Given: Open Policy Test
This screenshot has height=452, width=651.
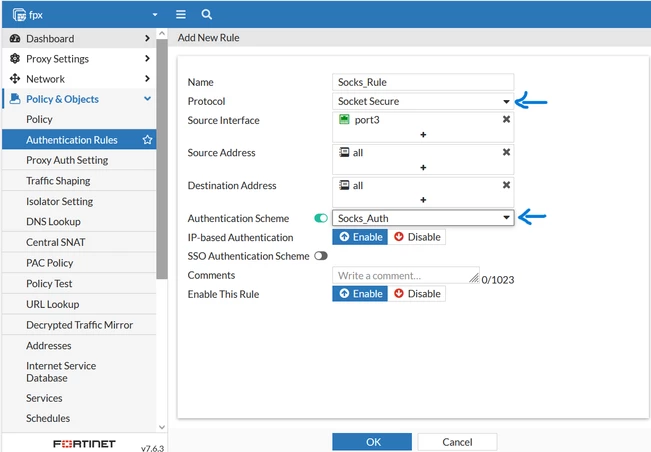Looking at the screenshot, I should [79, 283].
